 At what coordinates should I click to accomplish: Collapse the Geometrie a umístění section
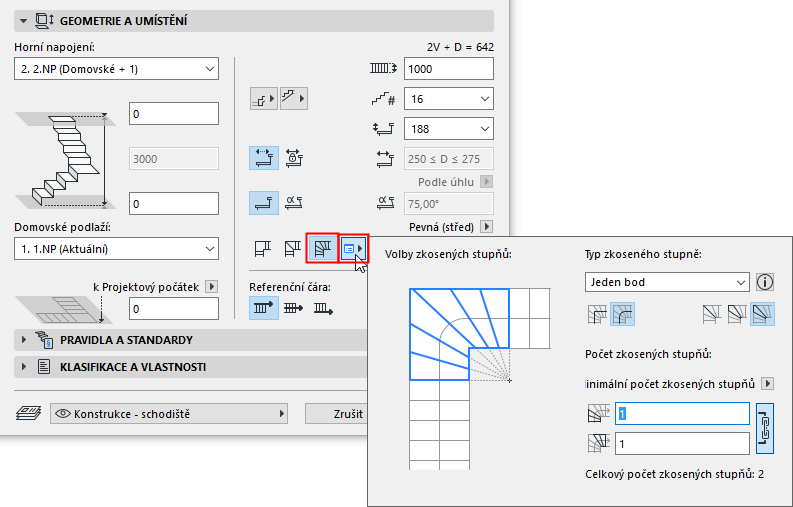(x=22, y=20)
